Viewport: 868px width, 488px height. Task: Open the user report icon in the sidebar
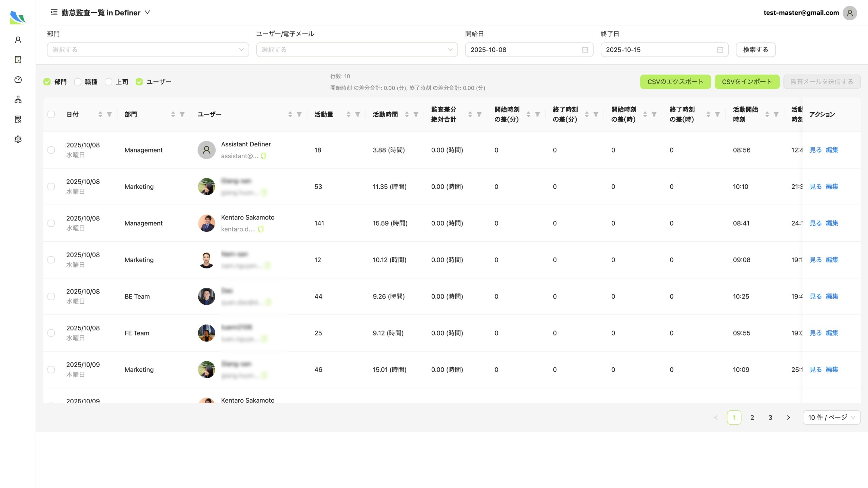[x=18, y=119]
